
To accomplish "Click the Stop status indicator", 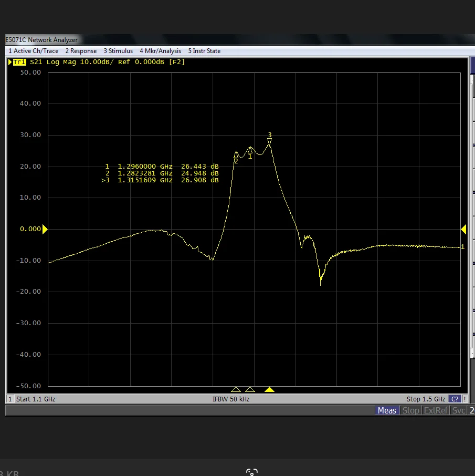I will (410, 410).
